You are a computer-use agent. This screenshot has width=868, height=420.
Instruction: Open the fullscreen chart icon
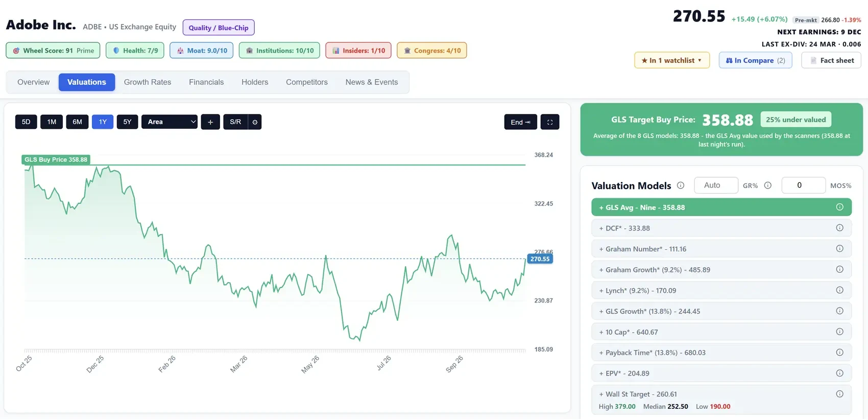tap(550, 122)
